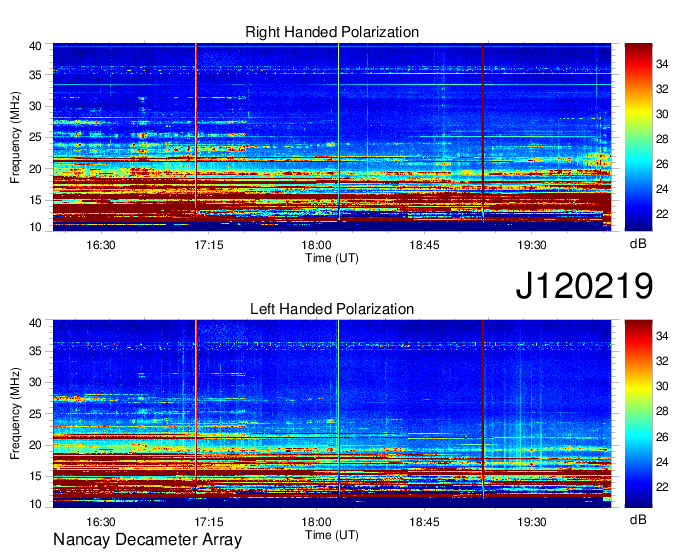
Task: Click the 25 MHz tick on the top plot
Action: [35, 137]
